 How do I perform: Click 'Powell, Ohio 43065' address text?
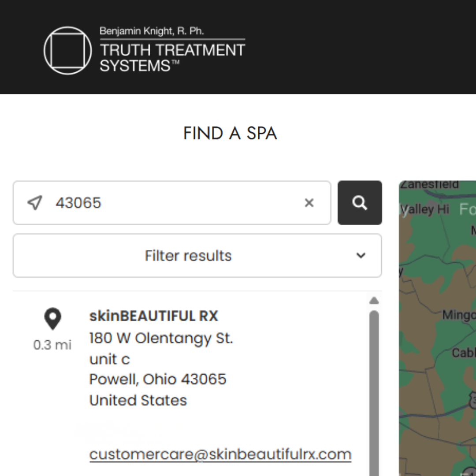[x=158, y=379]
